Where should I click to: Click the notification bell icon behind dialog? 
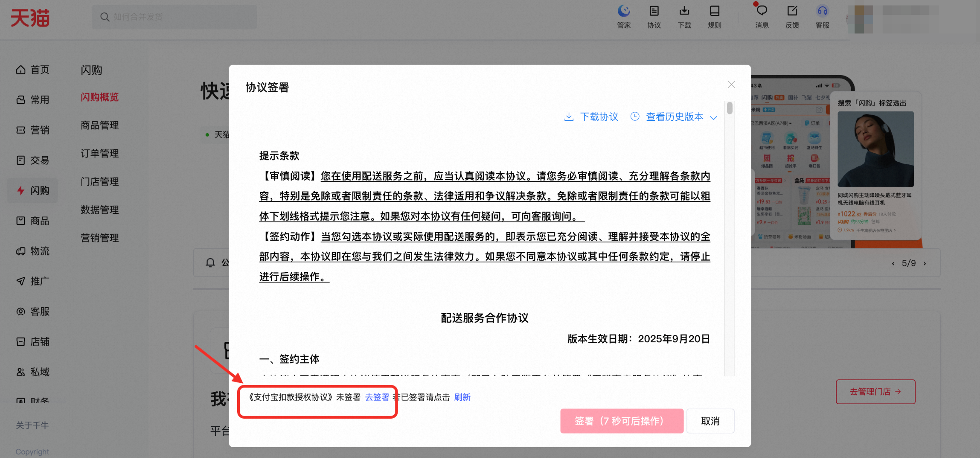click(x=210, y=263)
